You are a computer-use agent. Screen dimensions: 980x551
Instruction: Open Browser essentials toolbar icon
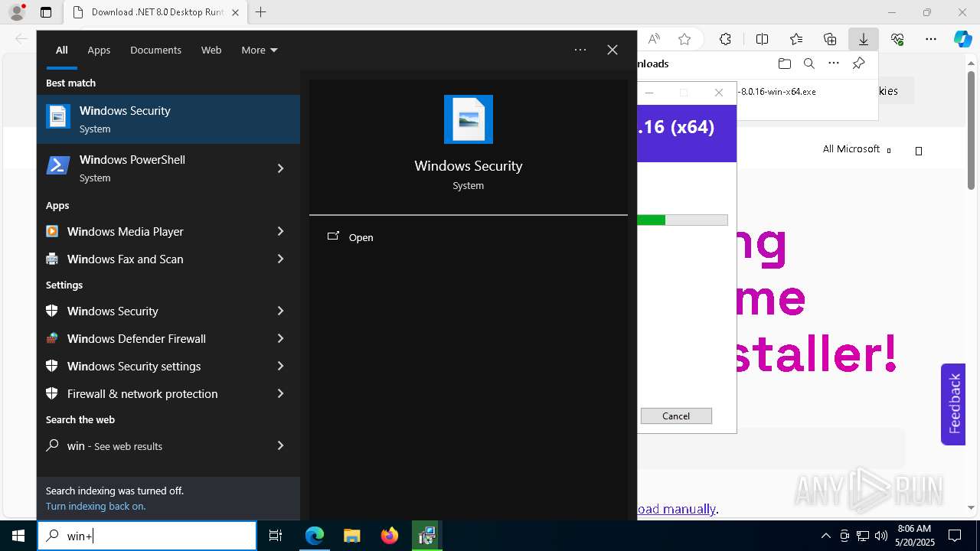tap(897, 39)
